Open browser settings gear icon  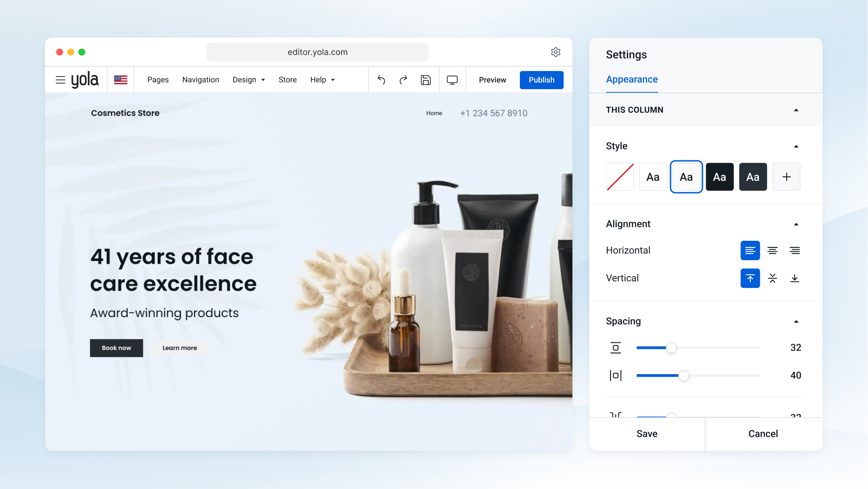click(x=556, y=52)
